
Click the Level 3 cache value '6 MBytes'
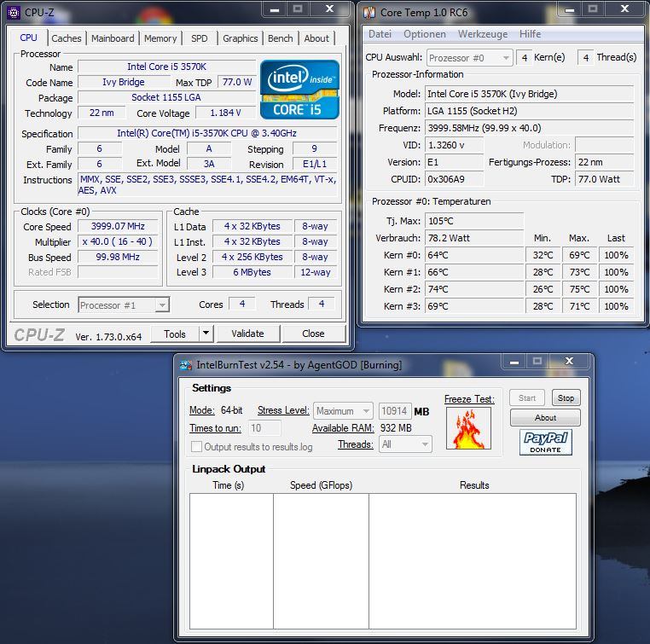pyautogui.click(x=252, y=272)
